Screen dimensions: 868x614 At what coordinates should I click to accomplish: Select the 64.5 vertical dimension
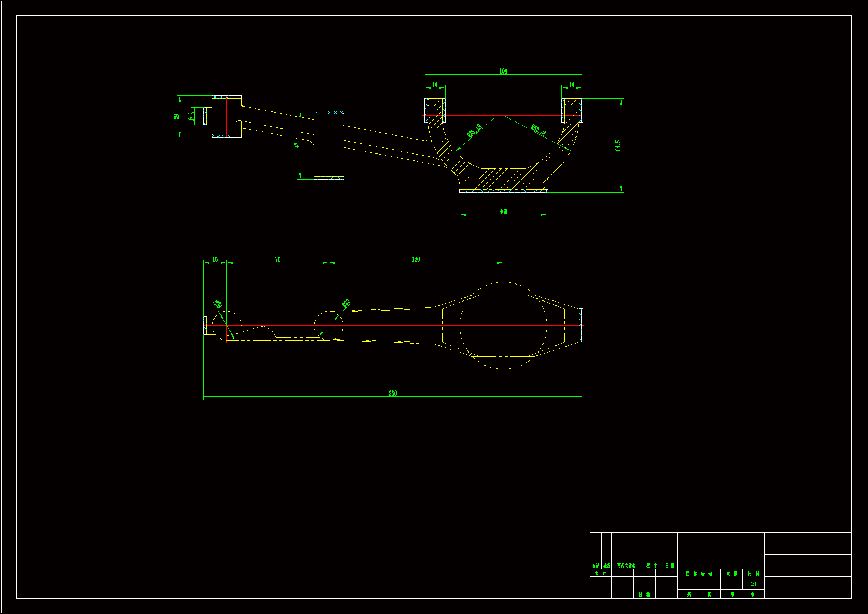pos(618,146)
